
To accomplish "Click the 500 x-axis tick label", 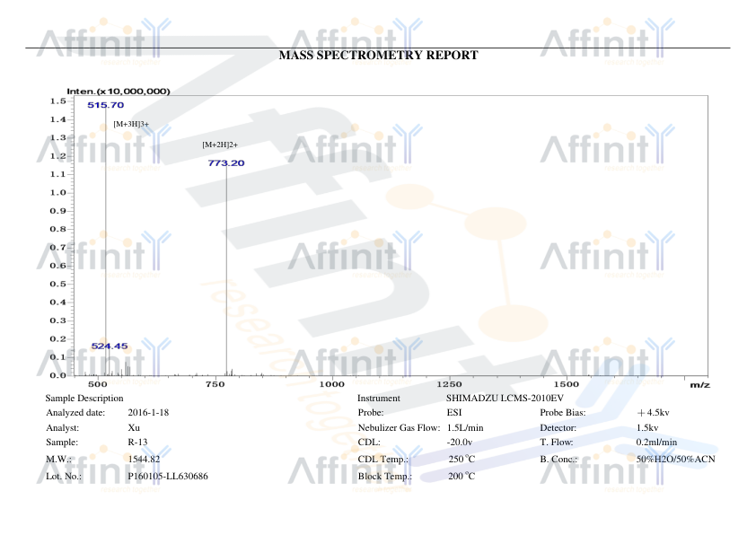I will [98, 384].
